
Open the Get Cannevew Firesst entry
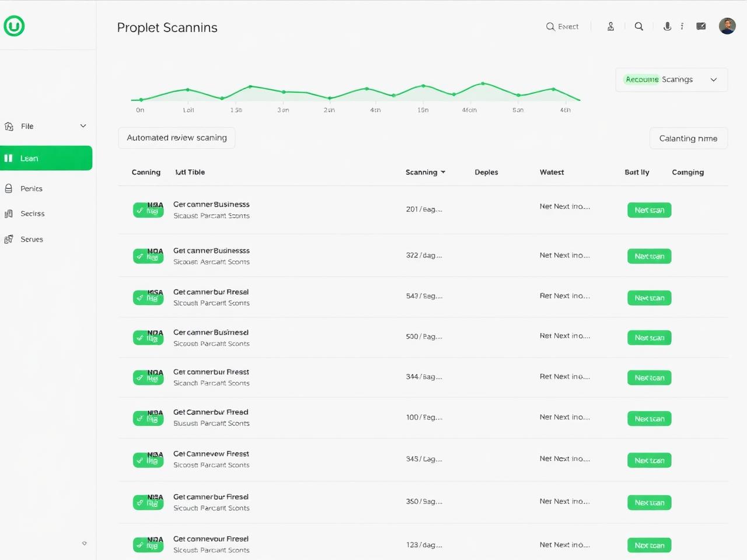(211, 453)
